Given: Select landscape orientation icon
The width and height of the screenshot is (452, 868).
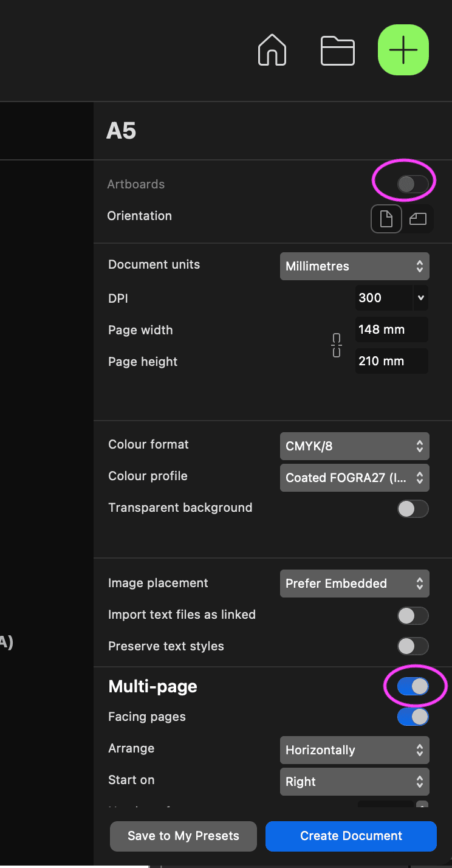Looking at the screenshot, I should (418, 219).
